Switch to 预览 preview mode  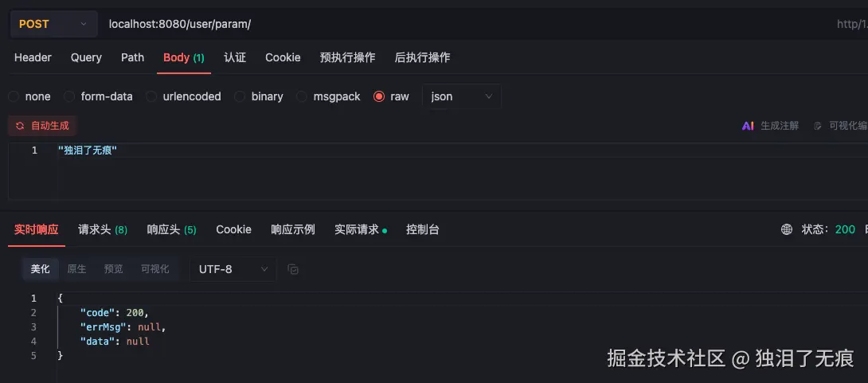pyautogui.click(x=114, y=269)
